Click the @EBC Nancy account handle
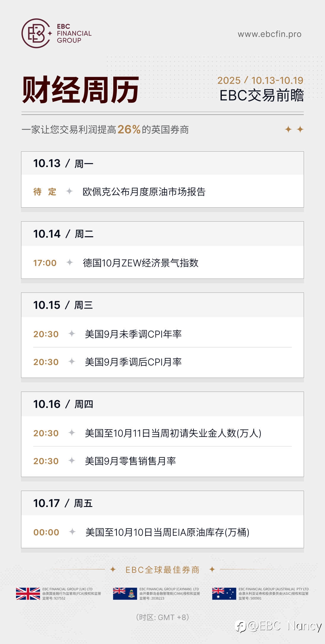The image size is (325, 644). (285, 626)
